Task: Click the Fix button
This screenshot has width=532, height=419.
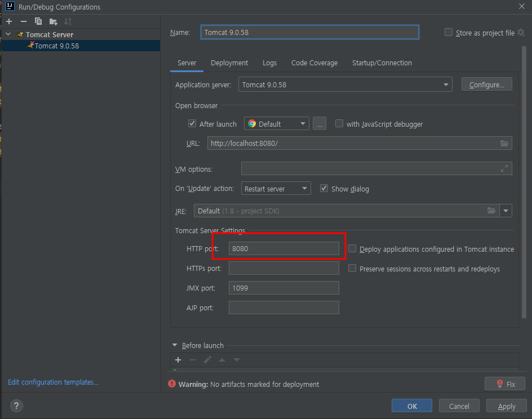Action: 505,384
